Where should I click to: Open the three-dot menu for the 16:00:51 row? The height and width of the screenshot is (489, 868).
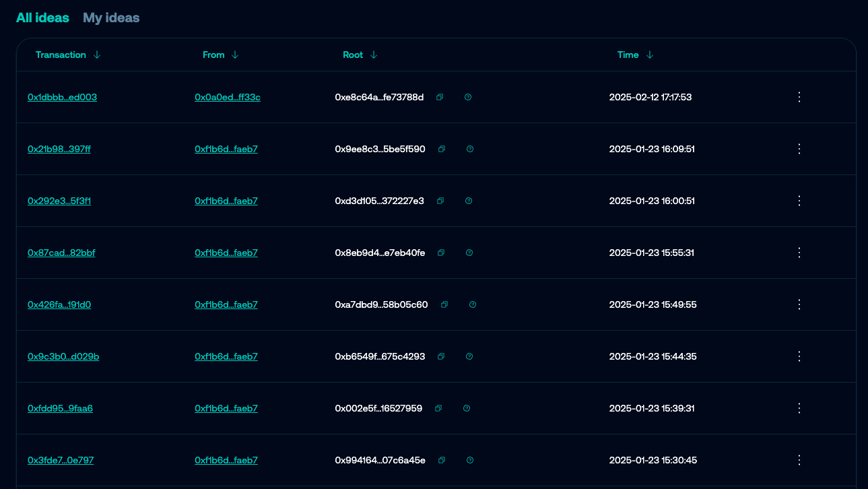pyautogui.click(x=799, y=201)
